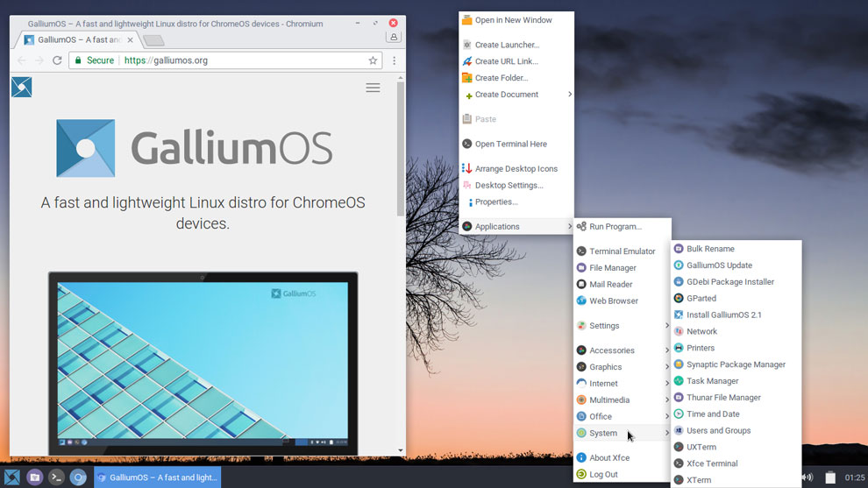Expand the Settings submenu

tap(623, 325)
